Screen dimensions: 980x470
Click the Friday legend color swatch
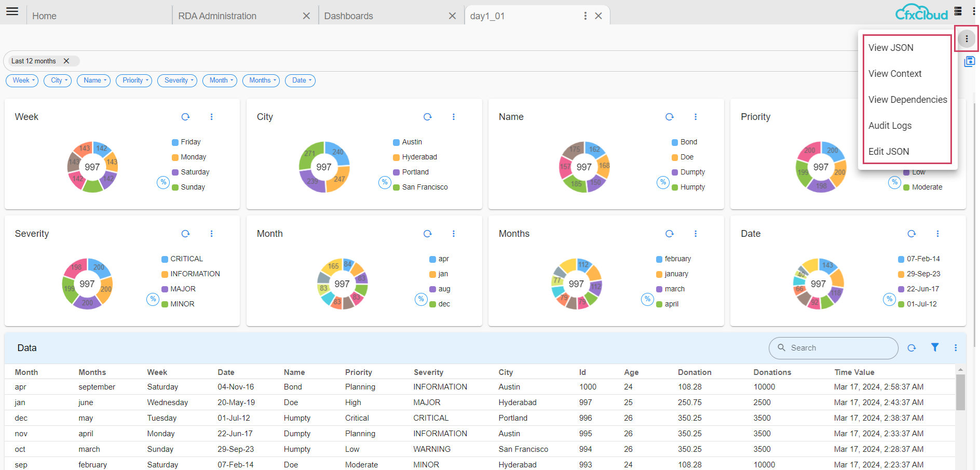pos(175,142)
